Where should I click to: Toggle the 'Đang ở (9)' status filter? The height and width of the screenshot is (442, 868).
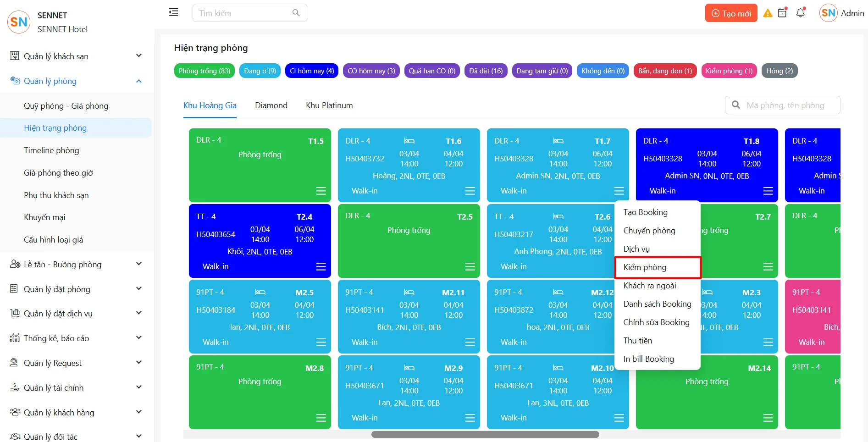click(x=260, y=71)
